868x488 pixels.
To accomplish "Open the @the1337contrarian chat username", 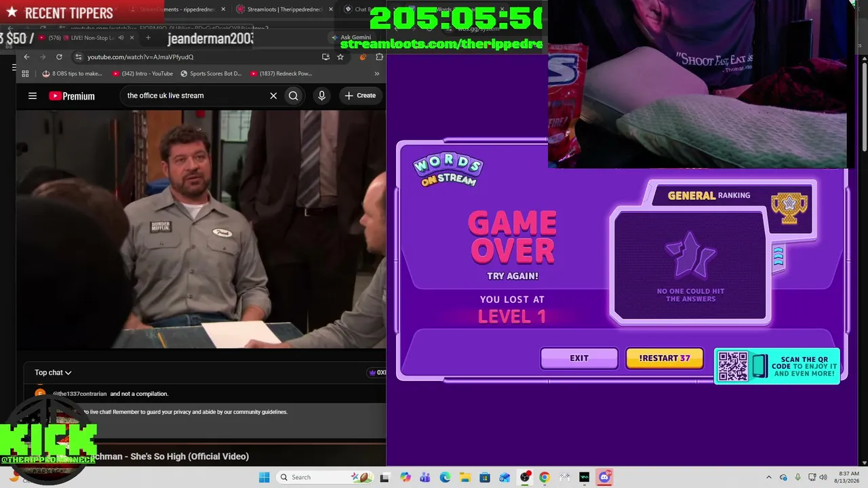I will 79,394.
